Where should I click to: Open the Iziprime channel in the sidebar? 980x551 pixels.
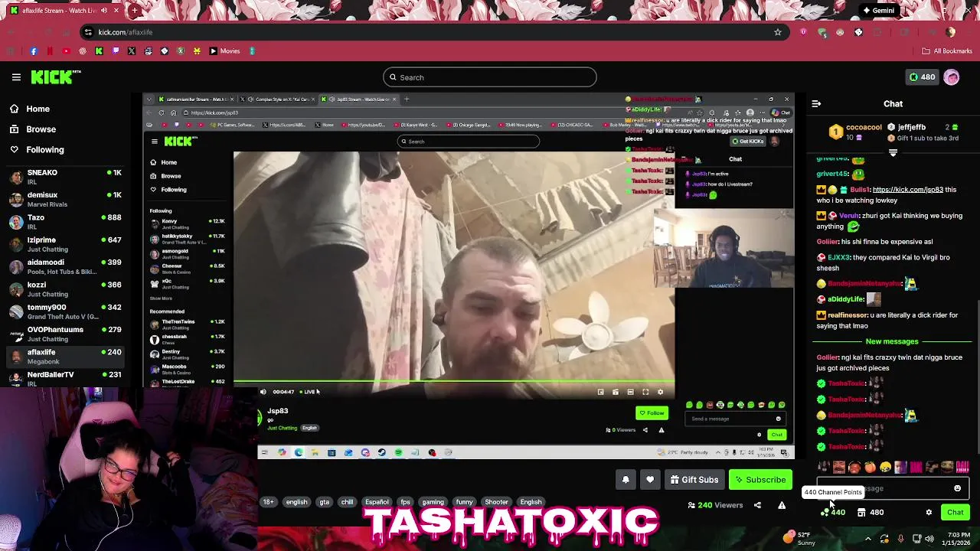(65, 244)
